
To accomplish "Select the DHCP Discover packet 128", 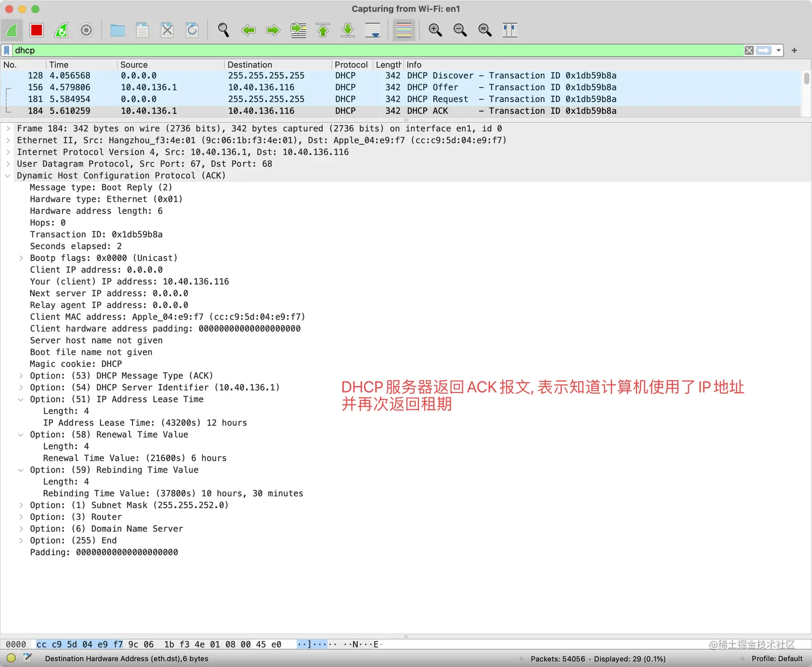I will (401, 76).
